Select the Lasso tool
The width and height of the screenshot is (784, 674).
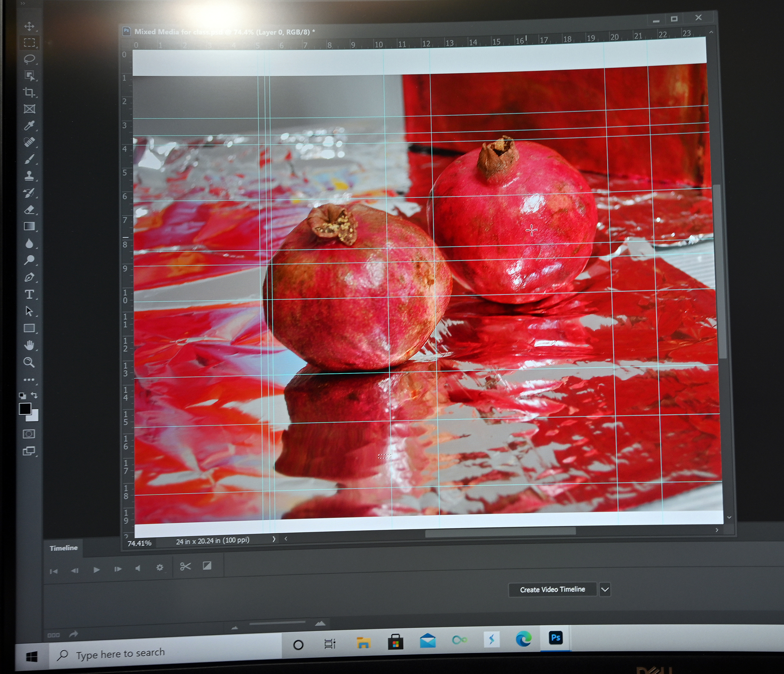(29, 59)
